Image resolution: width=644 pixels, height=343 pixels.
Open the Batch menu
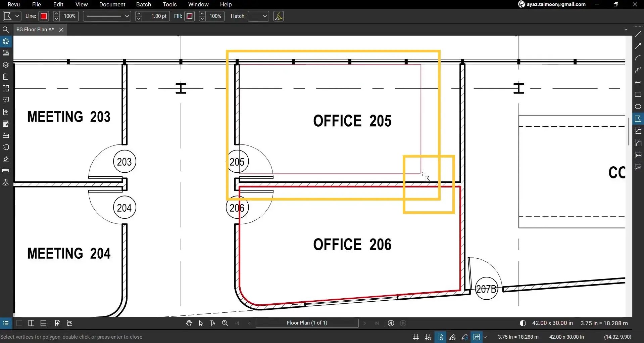click(x=143, y=4)
